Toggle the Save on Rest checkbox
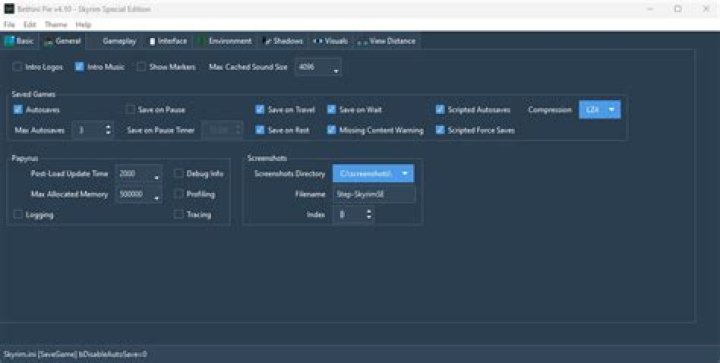Screen dimensions: 720x363 (x=260, y=130)
